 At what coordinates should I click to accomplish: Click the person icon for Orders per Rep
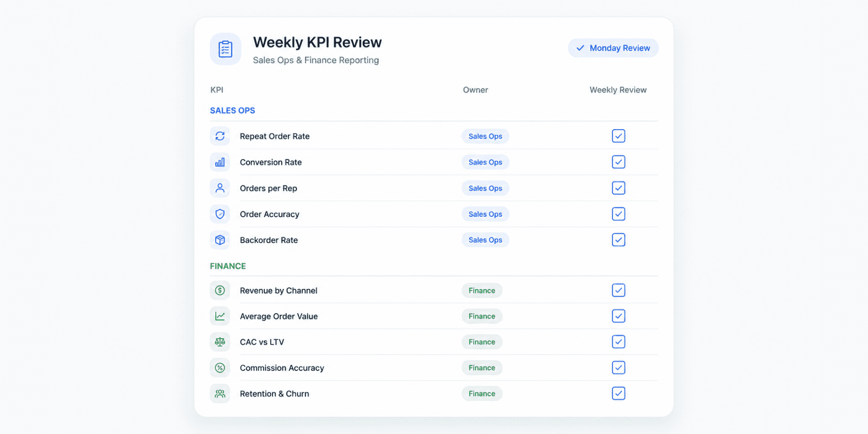pyautogui.click(x=220, y=188)
